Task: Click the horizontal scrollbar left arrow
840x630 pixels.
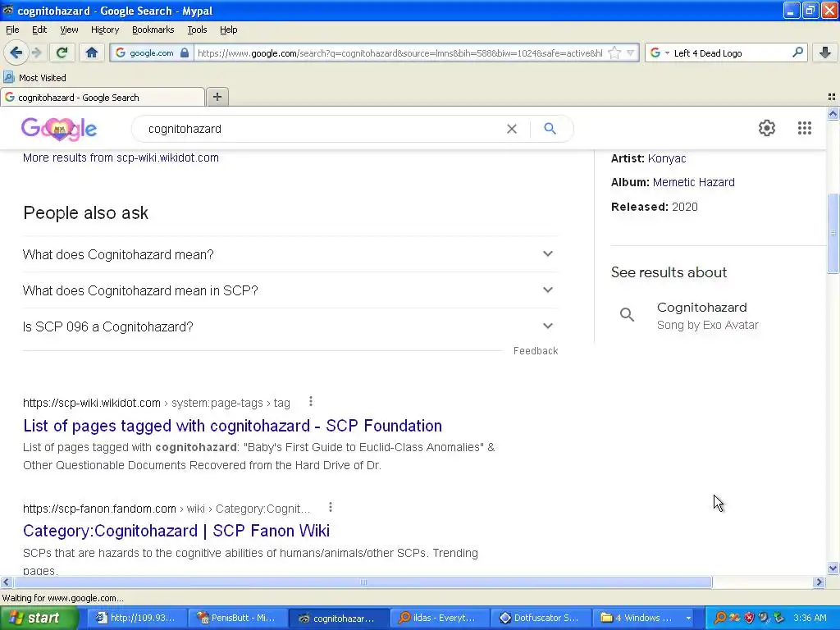Action: pos(6,582)
